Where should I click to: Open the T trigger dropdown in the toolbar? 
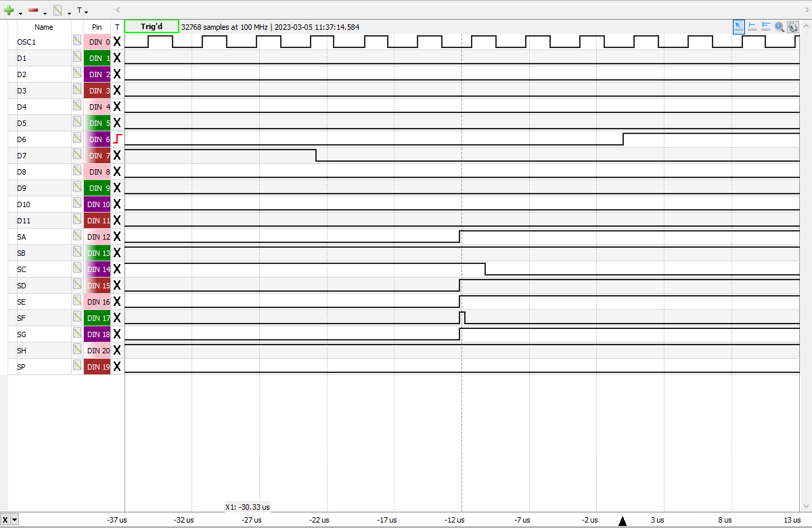click(82, 11)
